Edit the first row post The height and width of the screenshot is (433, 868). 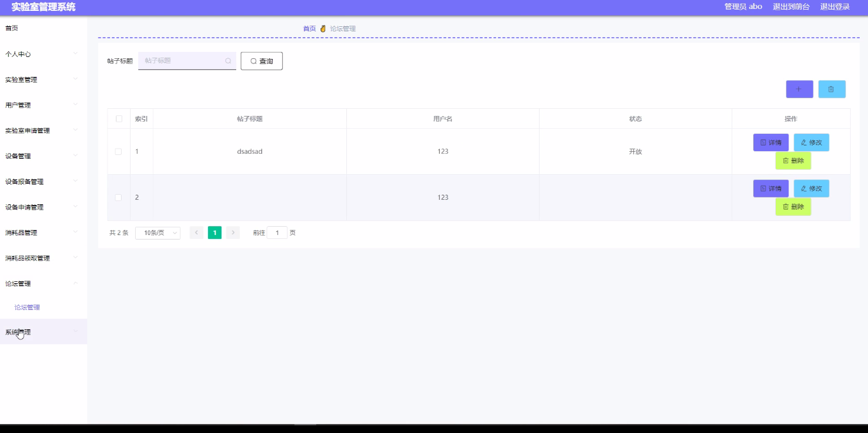click(811, 142)
